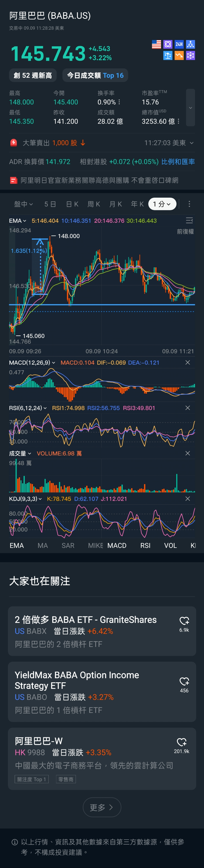Open the 比例和匯率 link
Image resolution: width=204 pixels, height=868 pixels.
[x=178, y=162]
